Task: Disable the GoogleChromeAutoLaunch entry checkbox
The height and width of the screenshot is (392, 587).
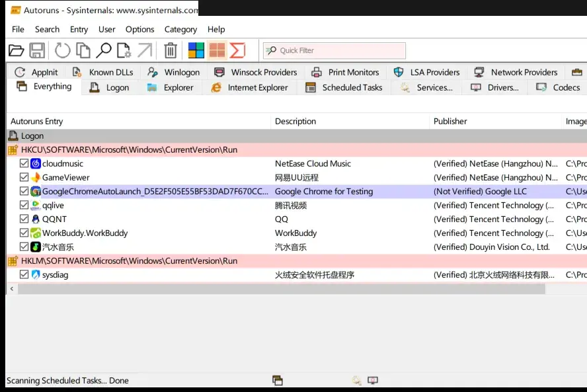Action: click(24, 191)
